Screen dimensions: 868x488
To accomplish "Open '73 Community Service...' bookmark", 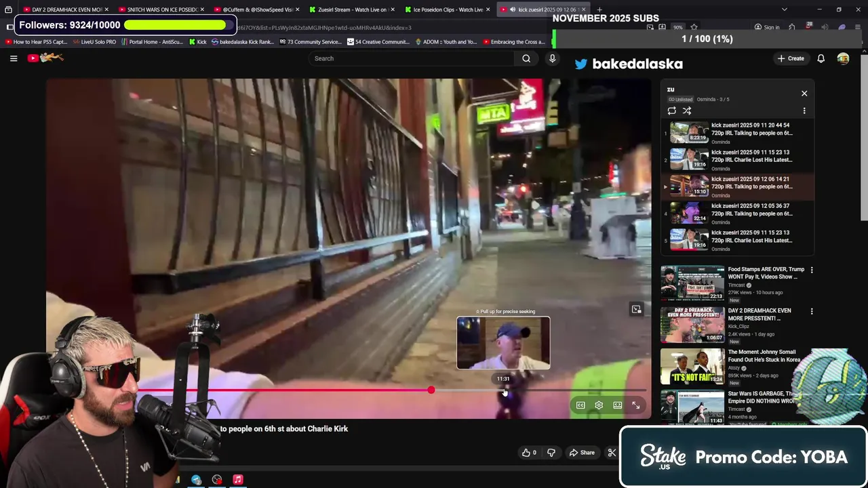I will click(x=310, y=42).
